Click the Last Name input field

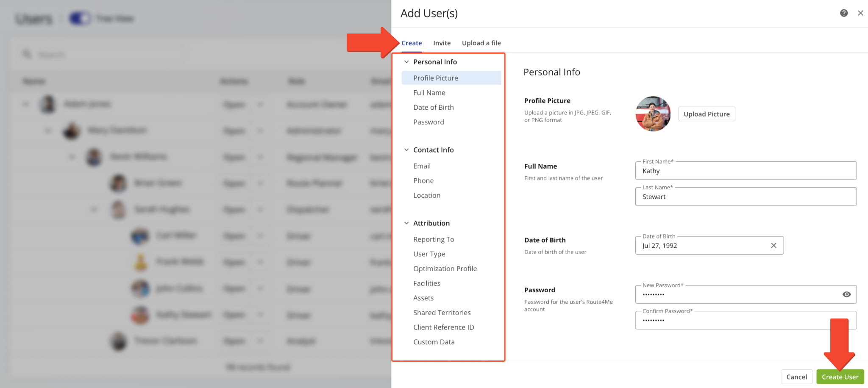click(746, 197)
